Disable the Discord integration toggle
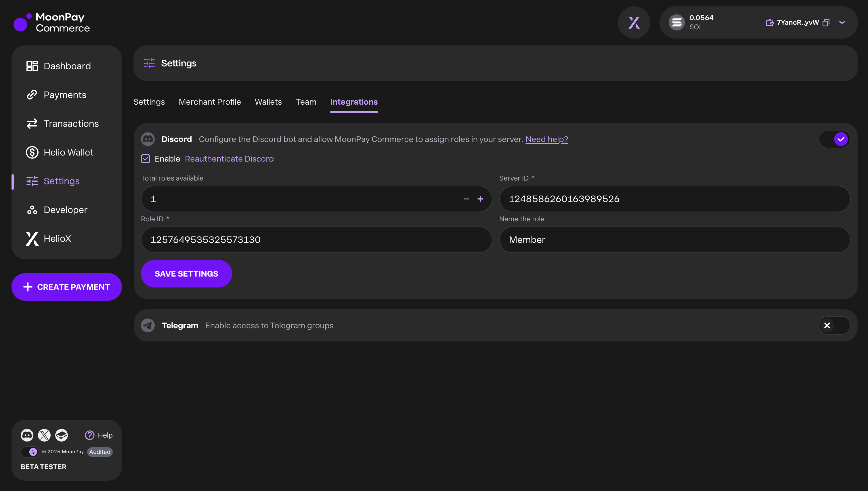 [x=834, y=139]
